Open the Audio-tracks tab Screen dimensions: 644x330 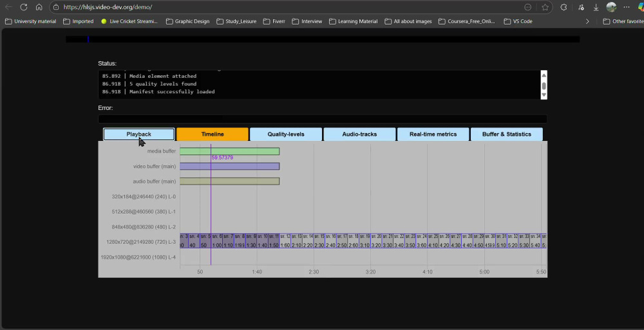(359, 134)
